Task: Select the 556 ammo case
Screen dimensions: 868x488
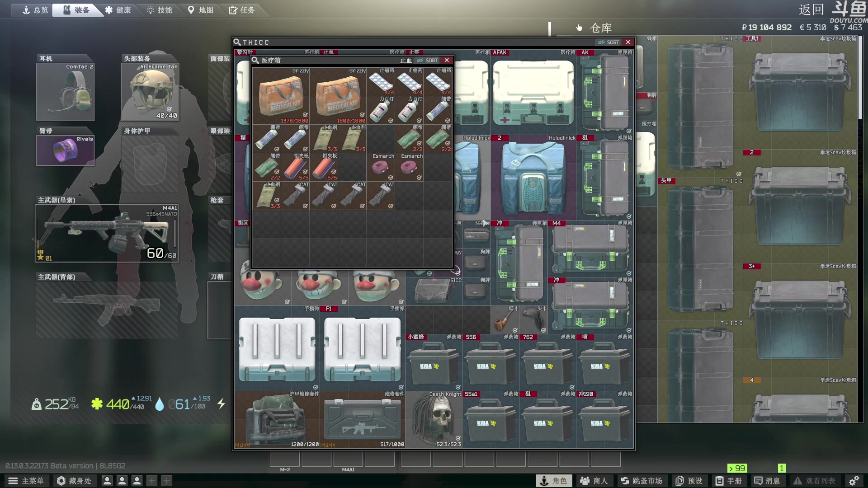Action: coord(491,362)
